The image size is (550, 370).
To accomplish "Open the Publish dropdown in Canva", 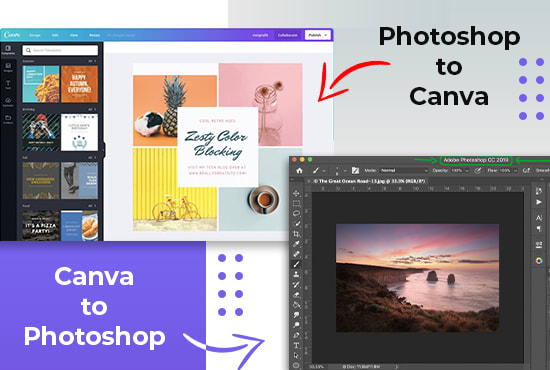I will pos(318,35).
